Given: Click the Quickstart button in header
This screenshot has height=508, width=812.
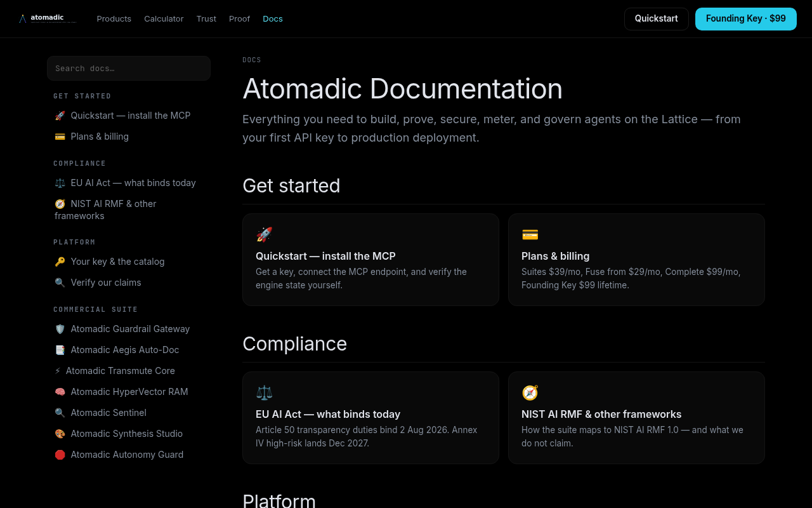Looking at the screenshot, I should (657, 19).
